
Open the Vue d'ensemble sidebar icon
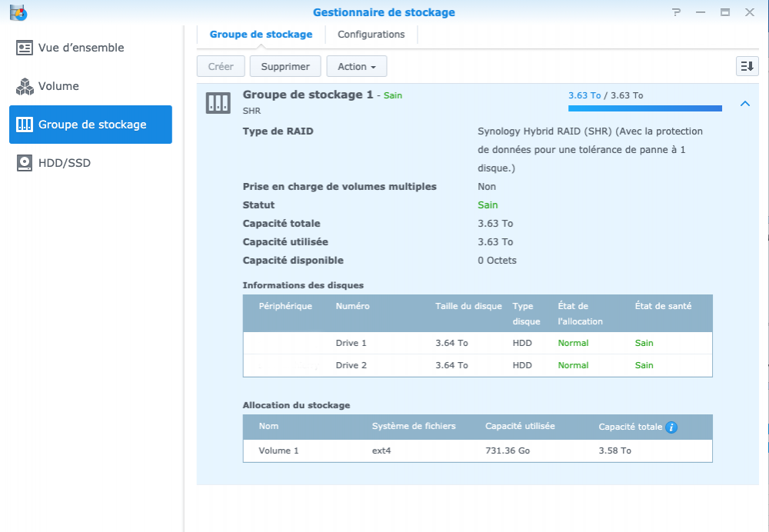(x=25, y=48)
